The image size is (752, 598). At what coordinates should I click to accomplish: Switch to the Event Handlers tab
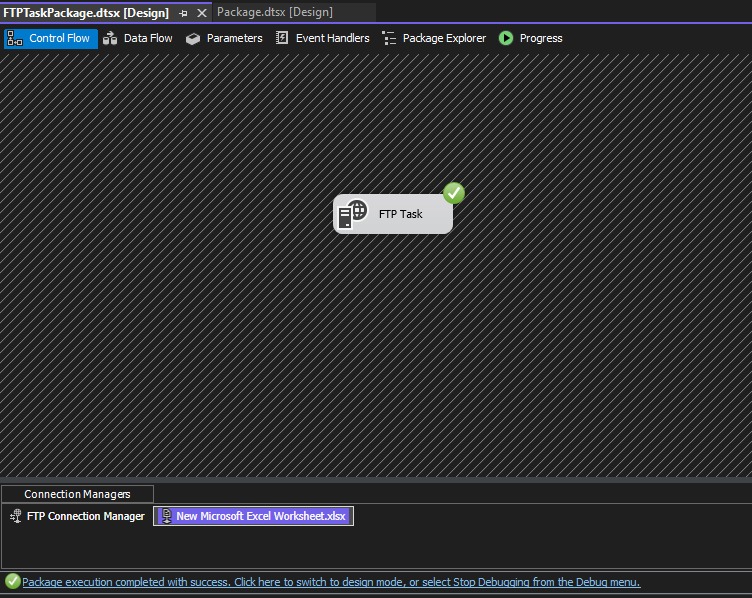[x=322, y=38]
